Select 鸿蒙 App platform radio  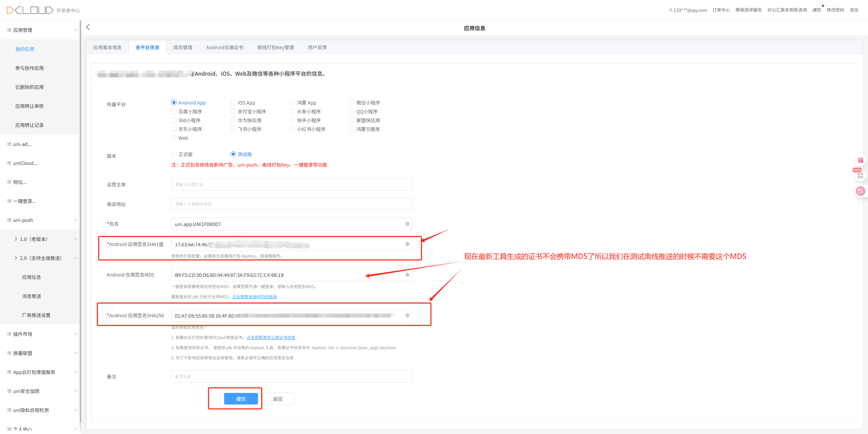[x=293, y=102]
